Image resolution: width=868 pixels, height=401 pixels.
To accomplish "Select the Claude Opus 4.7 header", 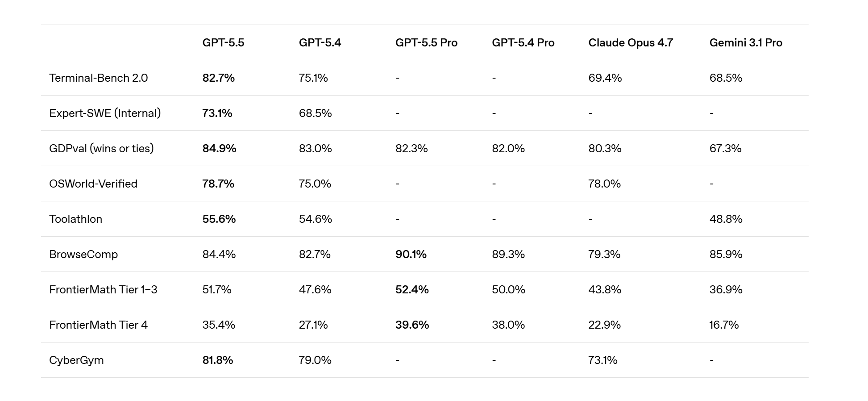I will [631, 43].
